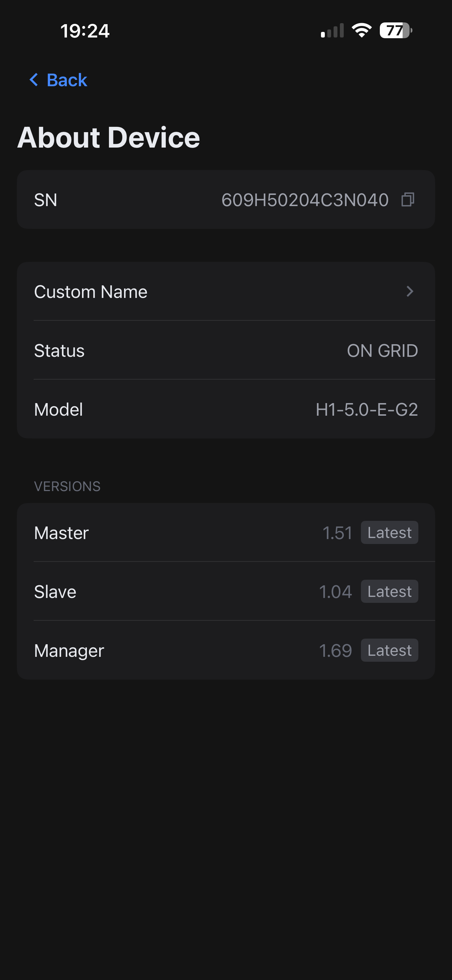The height and width of the screenshot is (980, 452).
Task: Tap the Slave version number 1.04
Action: click(x=335, y=592)
